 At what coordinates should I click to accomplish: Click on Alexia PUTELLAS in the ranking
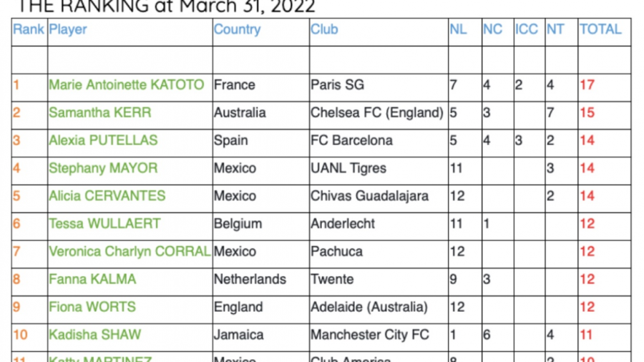[x=103, y=140]
